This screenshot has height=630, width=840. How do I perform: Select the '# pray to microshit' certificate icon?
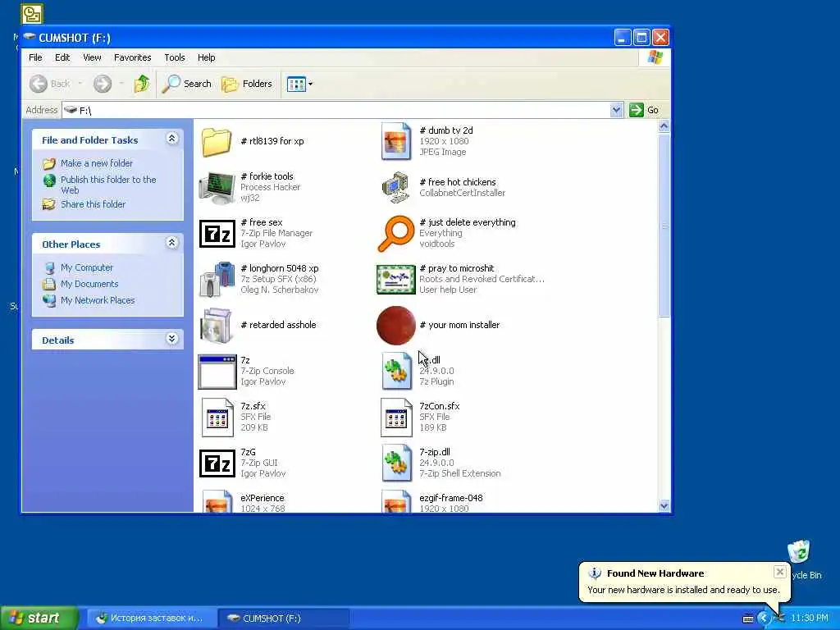coord(396,279)
